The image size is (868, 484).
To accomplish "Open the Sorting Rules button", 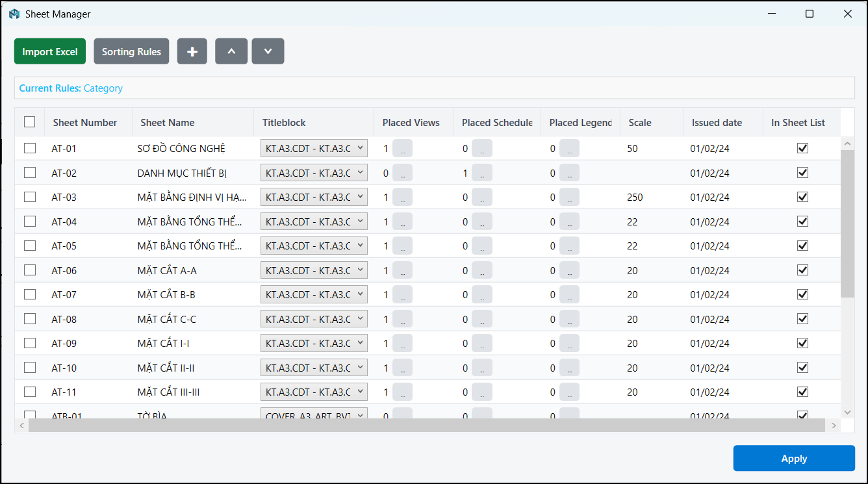I will [131, 51].
